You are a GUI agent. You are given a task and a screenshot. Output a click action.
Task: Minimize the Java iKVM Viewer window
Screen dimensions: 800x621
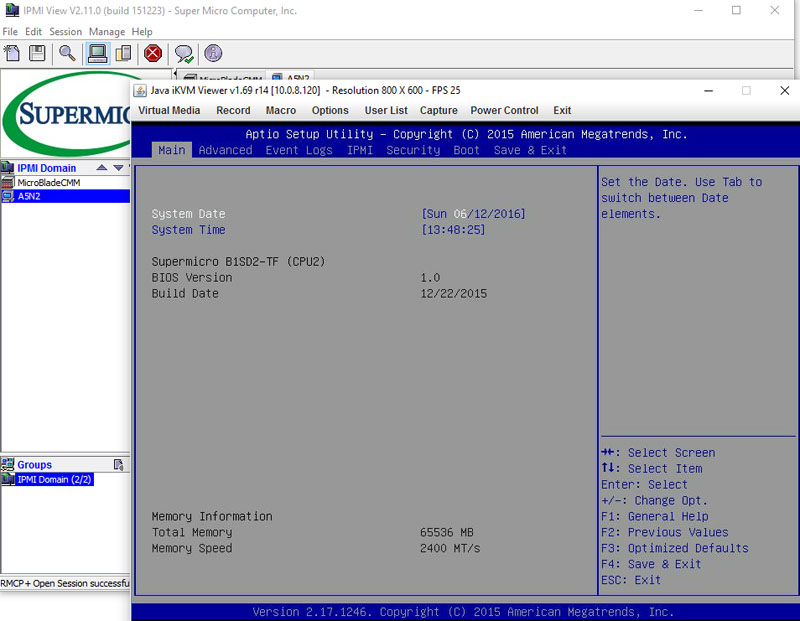pyautogui.click(x=708, y=91)
